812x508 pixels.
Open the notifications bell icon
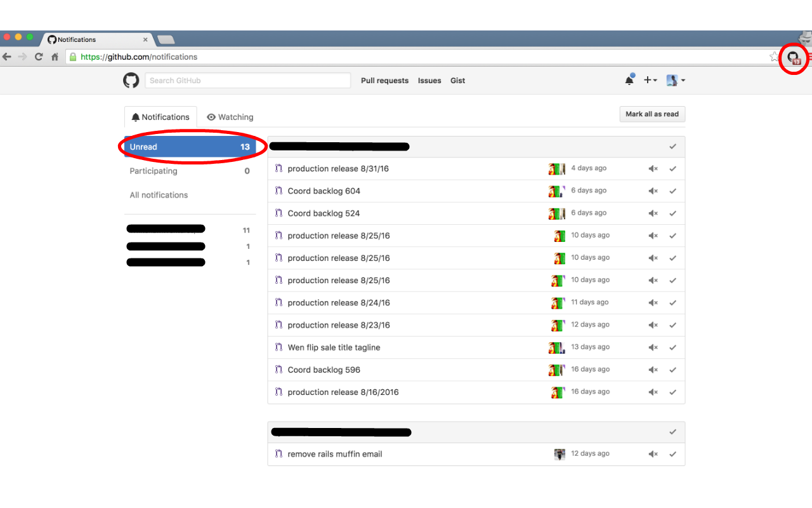[x=629, y=80]
